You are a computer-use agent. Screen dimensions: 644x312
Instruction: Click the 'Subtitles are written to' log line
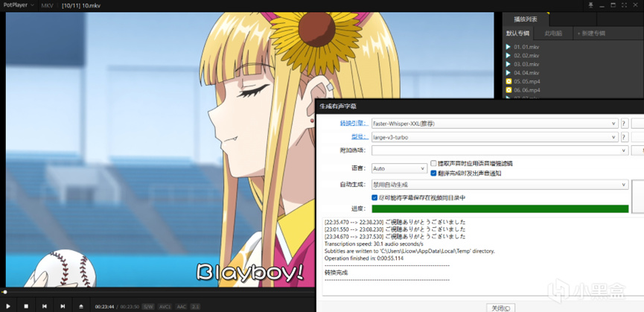[409, 251]
